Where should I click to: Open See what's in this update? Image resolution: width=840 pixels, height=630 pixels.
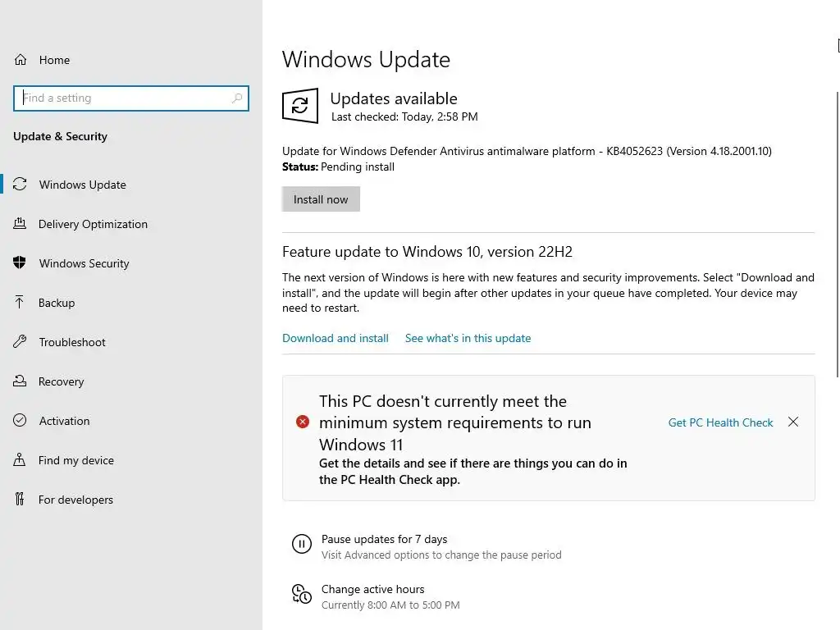click(x=468, y=338)
